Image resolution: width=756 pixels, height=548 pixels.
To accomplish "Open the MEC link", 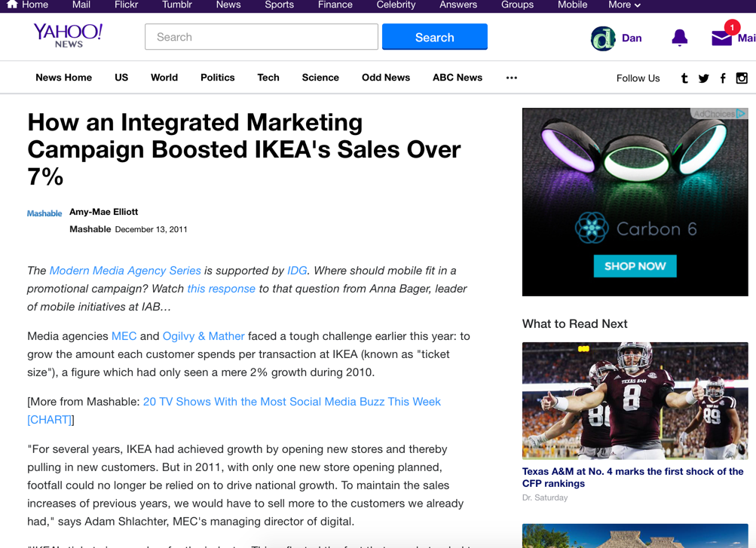I will 124,336.
